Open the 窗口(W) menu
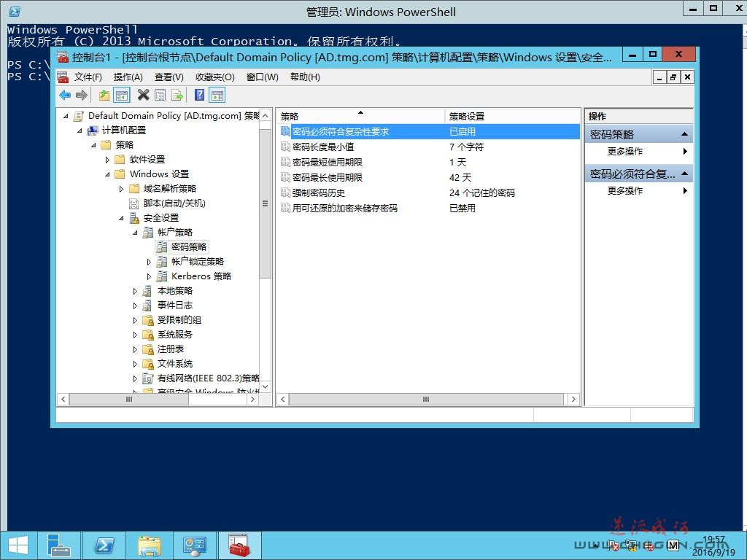Image resolution: width=747 pixels, height=560 pixels. [263, 77]
